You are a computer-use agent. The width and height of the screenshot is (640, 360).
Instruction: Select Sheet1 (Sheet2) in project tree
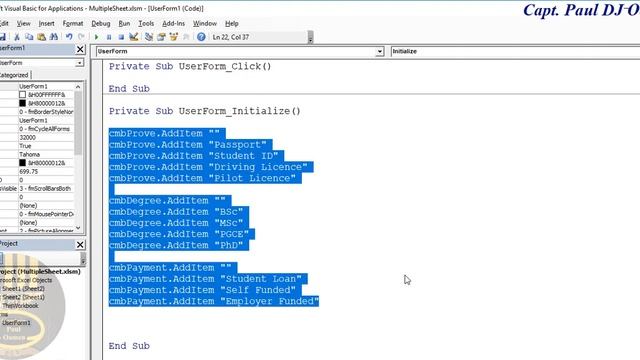[x=23, y=289]
